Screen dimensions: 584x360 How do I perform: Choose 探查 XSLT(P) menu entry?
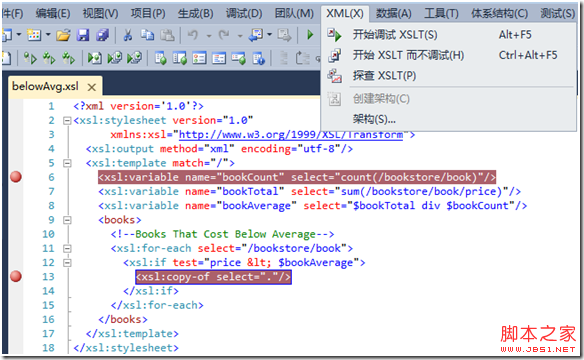point(448,76)
